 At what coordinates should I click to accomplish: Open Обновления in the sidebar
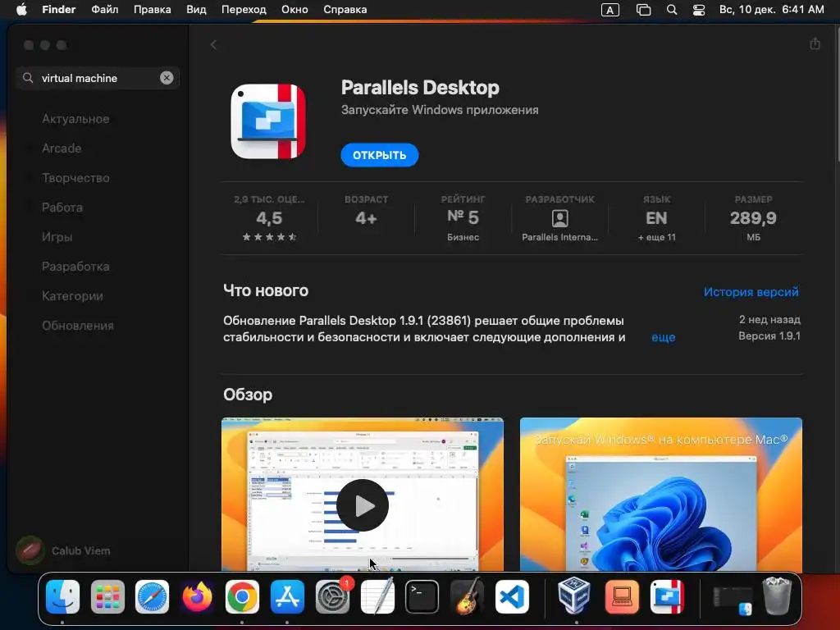(78, 325)
